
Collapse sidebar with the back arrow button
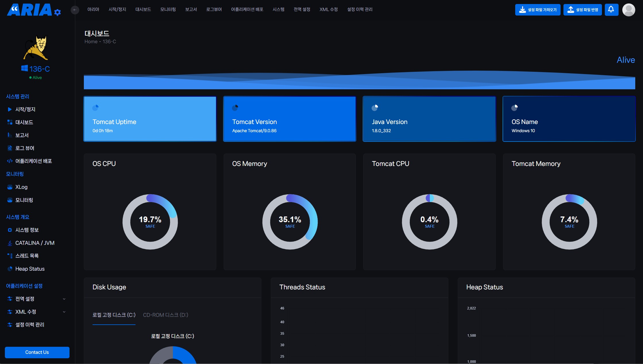[75, 10]
